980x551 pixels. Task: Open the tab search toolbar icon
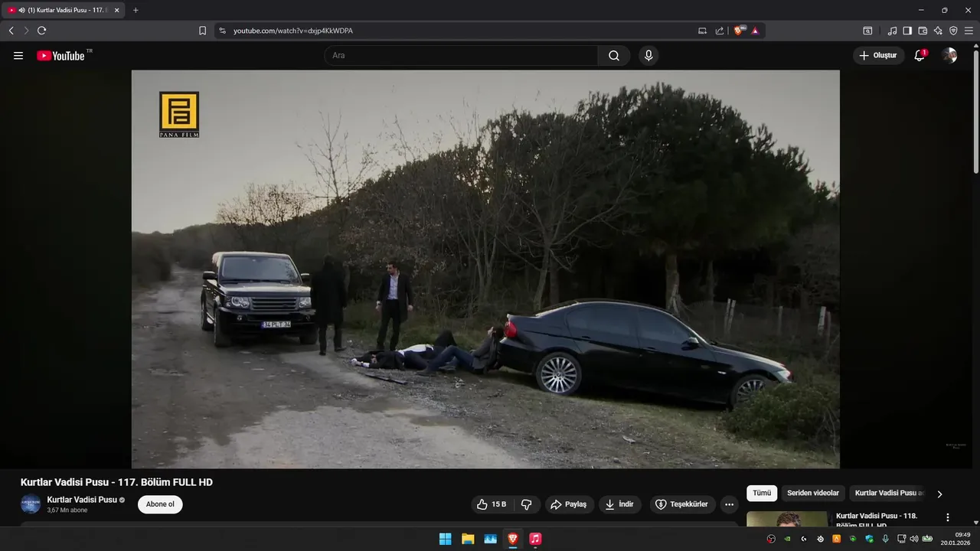click(x=867, y=31)
